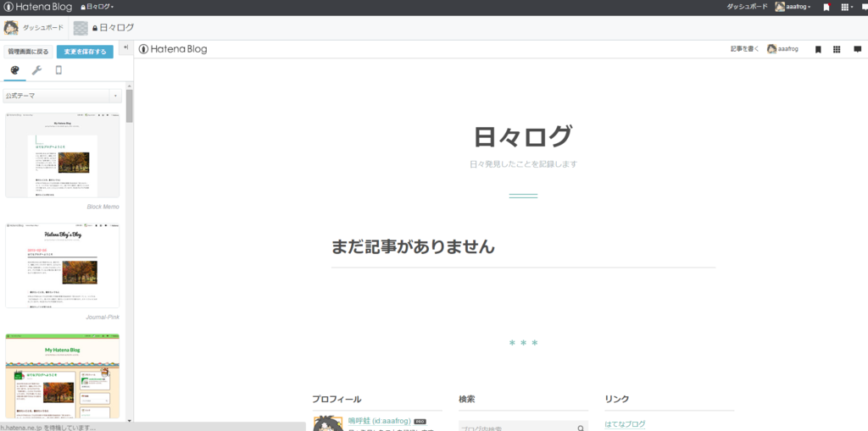868x431 pixels.
Task: Click the frog avatar beside ダッシュボード breadcrumb
Action: coord(11,28)
